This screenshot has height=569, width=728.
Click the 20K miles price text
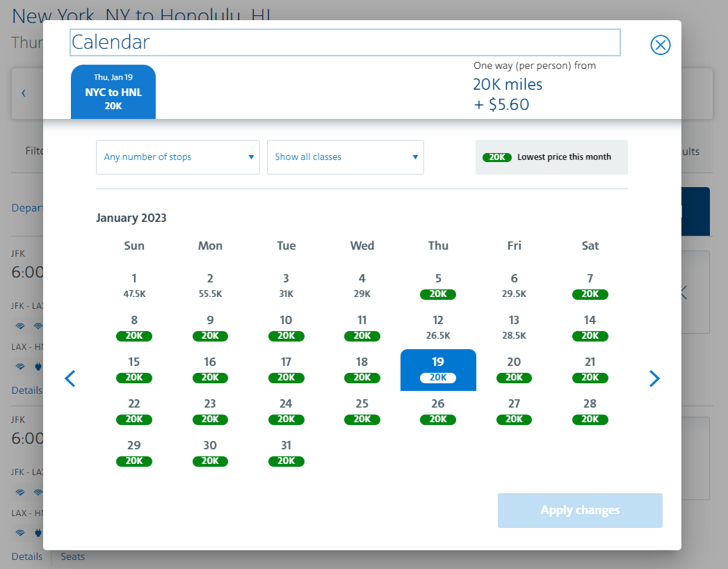point(508,85)
